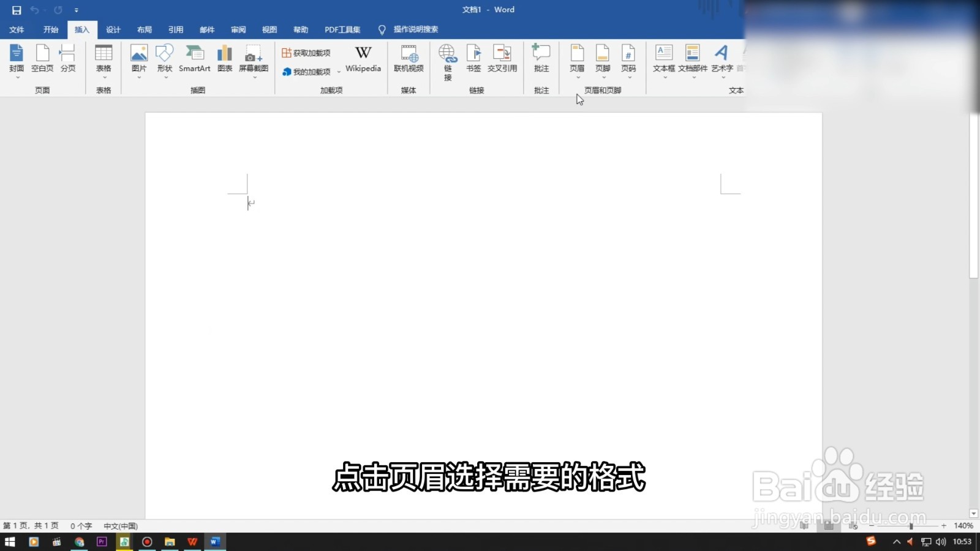
Task: Click the Footer (页脚) button
Action: (603, 59)
